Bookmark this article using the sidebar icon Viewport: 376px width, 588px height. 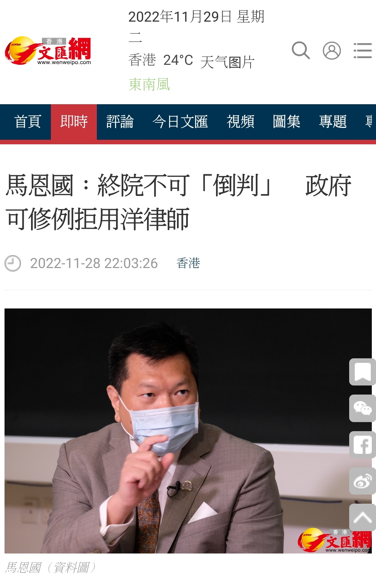click(x=362, y=372)
